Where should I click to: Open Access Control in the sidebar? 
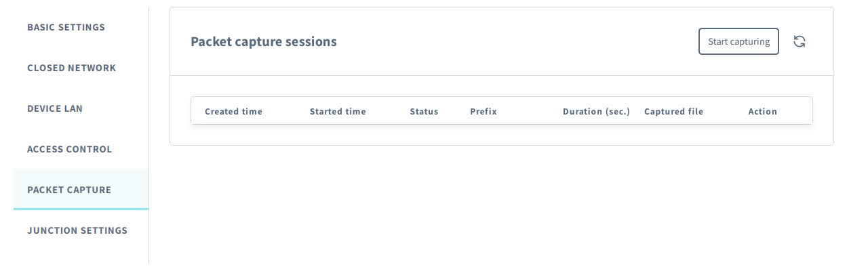[x=69, y=149]
